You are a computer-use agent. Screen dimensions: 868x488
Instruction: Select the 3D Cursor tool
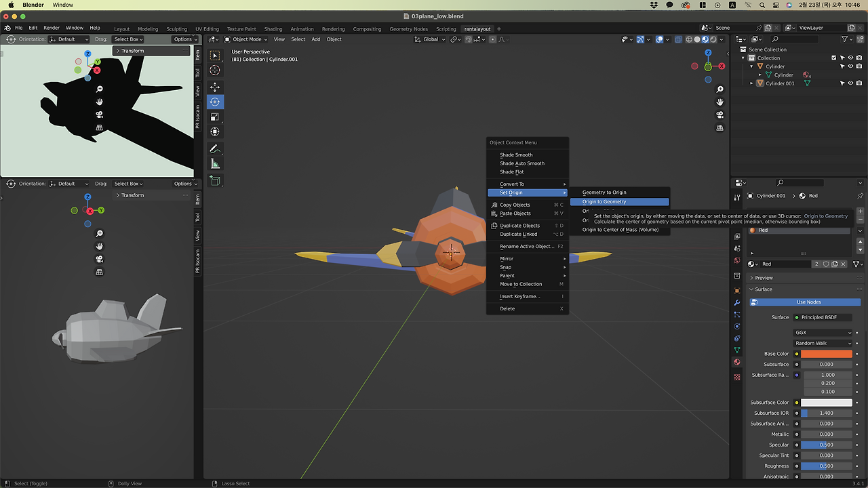click(x=215, y=70)
